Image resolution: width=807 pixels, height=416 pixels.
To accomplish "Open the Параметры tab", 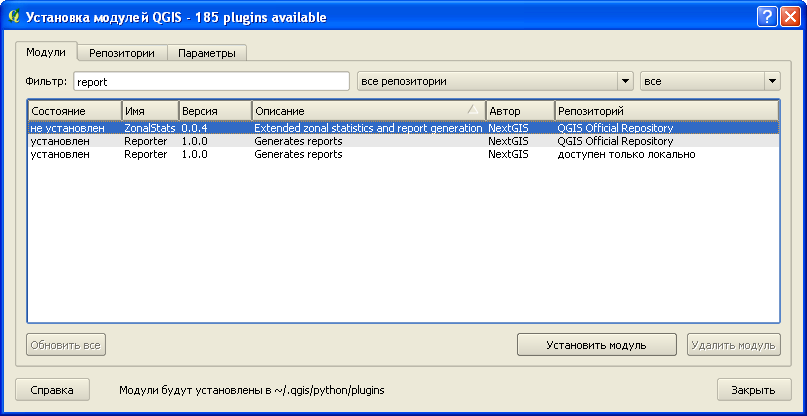I will (206, 52).
